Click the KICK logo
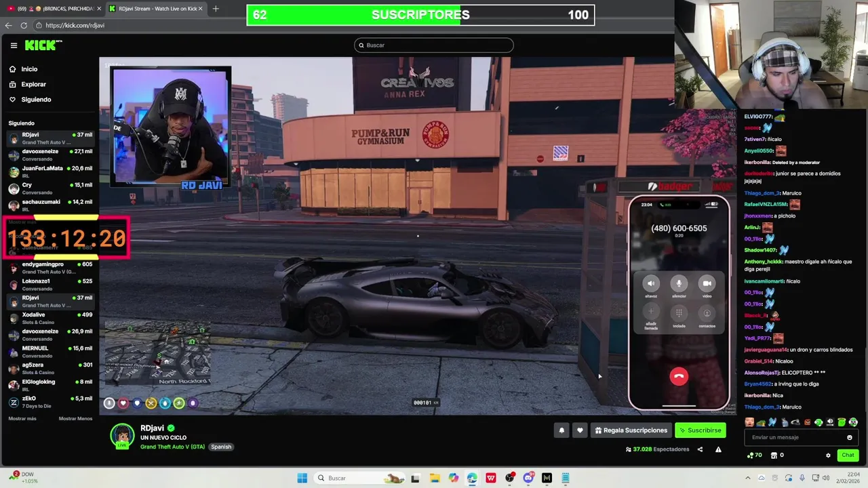 [x=42, y=45]
